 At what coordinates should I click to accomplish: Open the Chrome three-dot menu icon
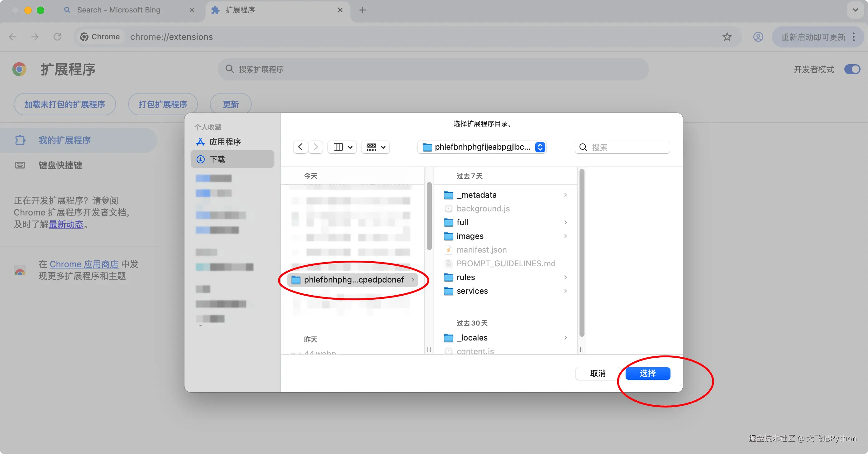853,37
